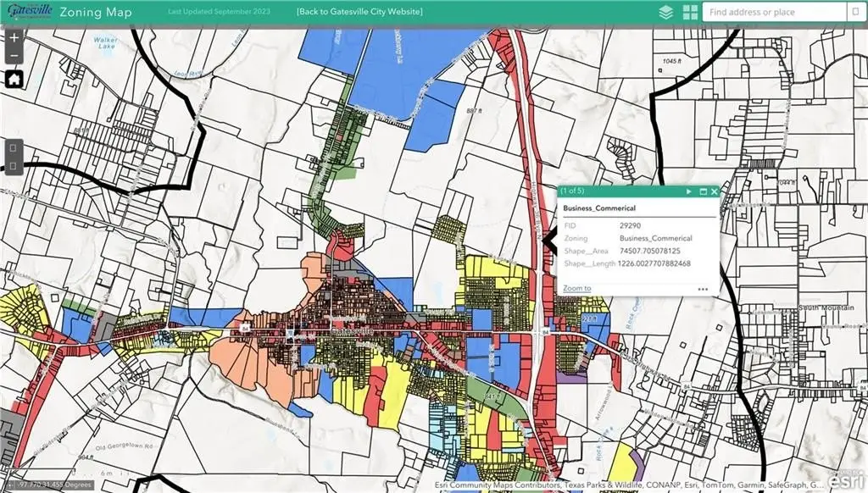Click the home default extent button
Viewport: 868px width, 493px height.
14,80
